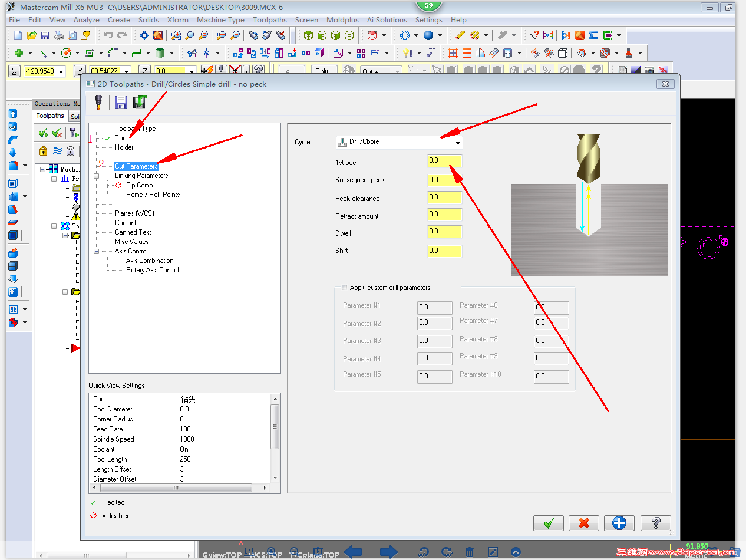Image resolution: width=746 pixels, height=560 pixels.
Task: Click the Shift input field
Action: pos(445,251)
